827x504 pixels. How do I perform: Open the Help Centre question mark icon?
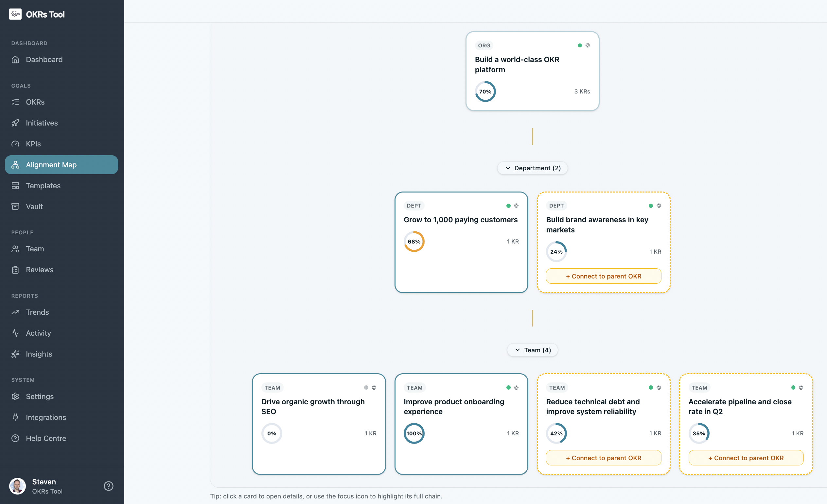(x=15, y=438)
